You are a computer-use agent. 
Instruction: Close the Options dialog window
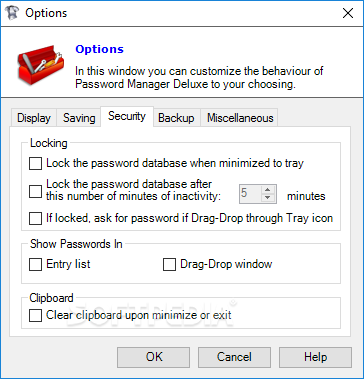348,13
